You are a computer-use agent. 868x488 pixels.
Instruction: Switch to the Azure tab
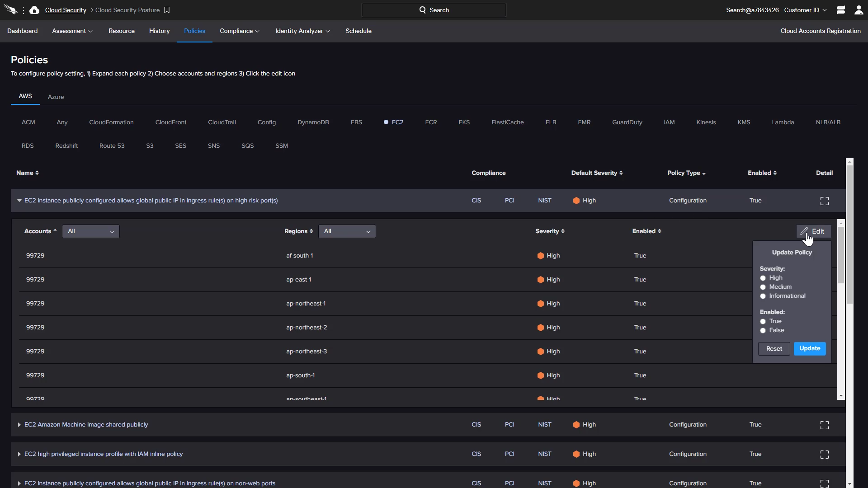pos(56,97)
